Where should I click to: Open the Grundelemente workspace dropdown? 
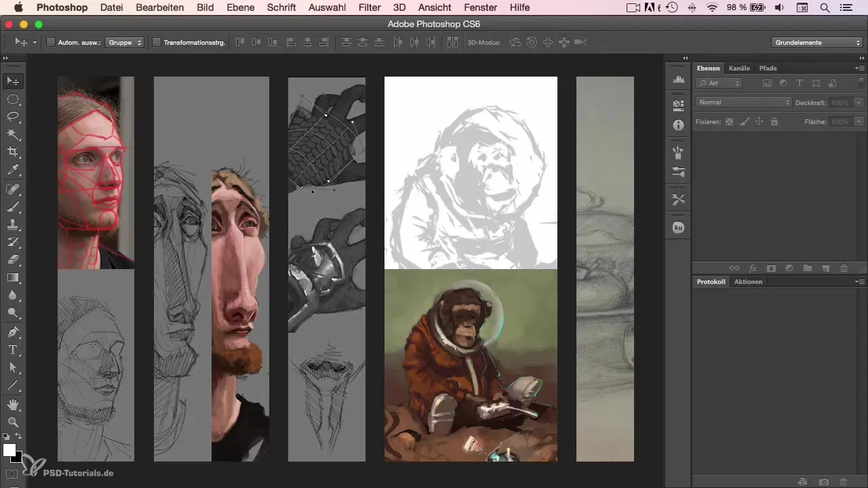point(817,42)
